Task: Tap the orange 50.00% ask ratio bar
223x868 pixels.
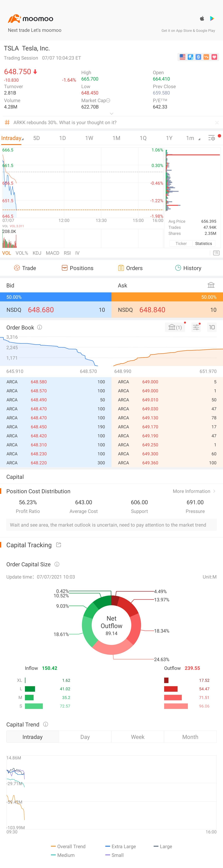Action: click(x=167, y=297)
